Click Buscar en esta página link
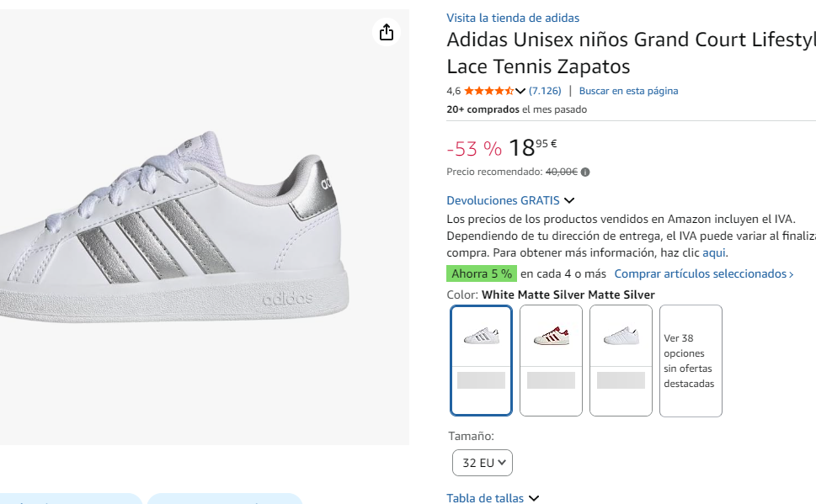Viewport: 816px width, 504px height. (x=628, y=91)
